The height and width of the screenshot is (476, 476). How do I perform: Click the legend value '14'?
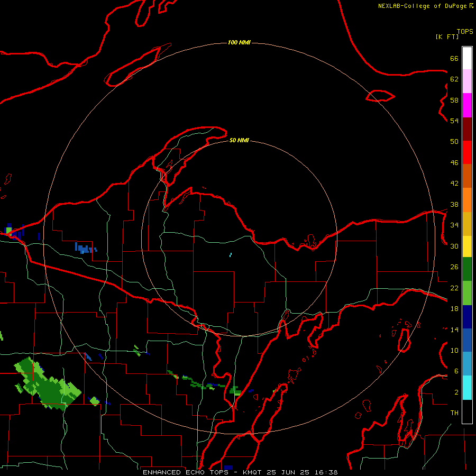(454, 329)
